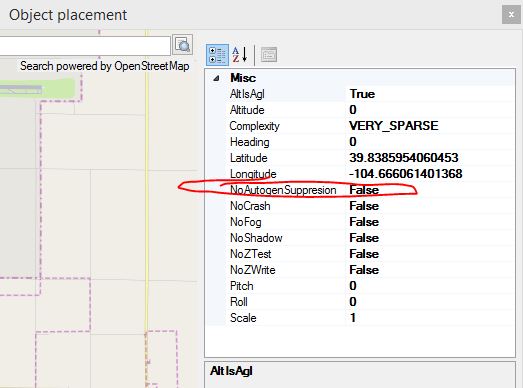523x388 pixels.
Task: Click the False value of NoZWrite
Action: pos(364,270)
